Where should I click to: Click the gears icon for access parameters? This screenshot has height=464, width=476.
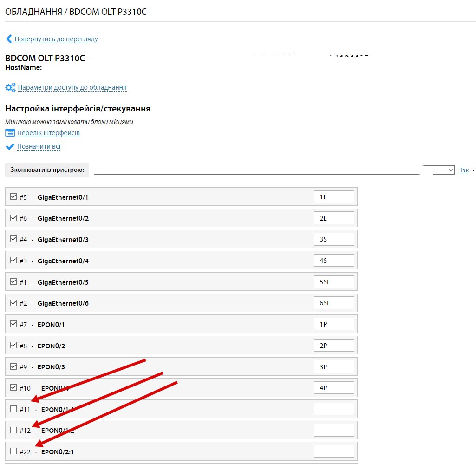pyautogui.click(x=10, y=87)
